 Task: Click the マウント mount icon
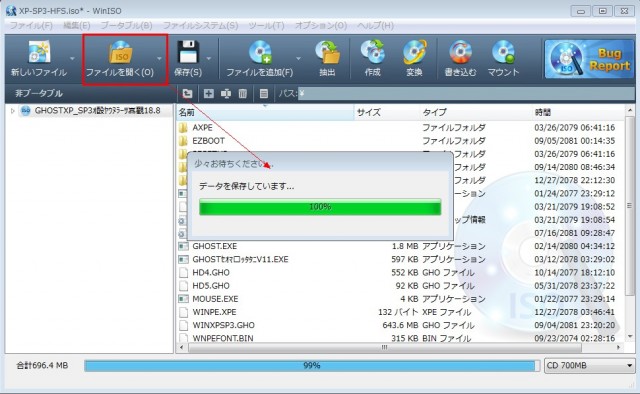click(503, 52)
